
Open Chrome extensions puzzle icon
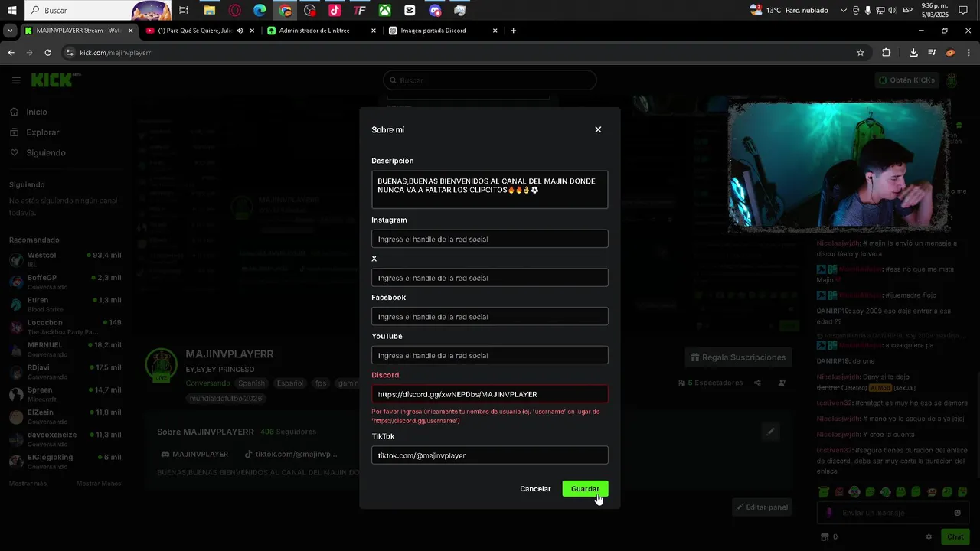point(886,53)
